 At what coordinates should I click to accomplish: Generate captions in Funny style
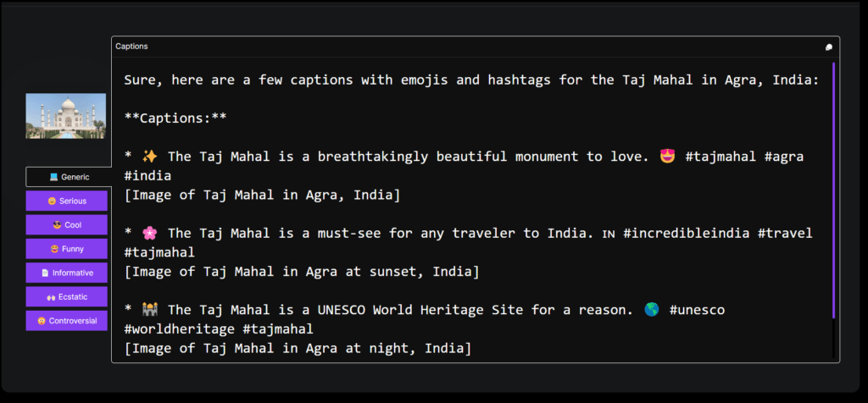tap(67, 249)
